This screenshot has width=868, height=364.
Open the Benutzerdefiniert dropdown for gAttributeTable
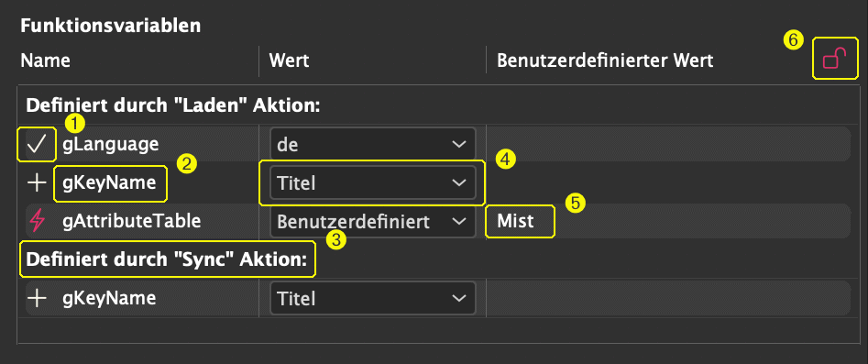coord(372,222)
